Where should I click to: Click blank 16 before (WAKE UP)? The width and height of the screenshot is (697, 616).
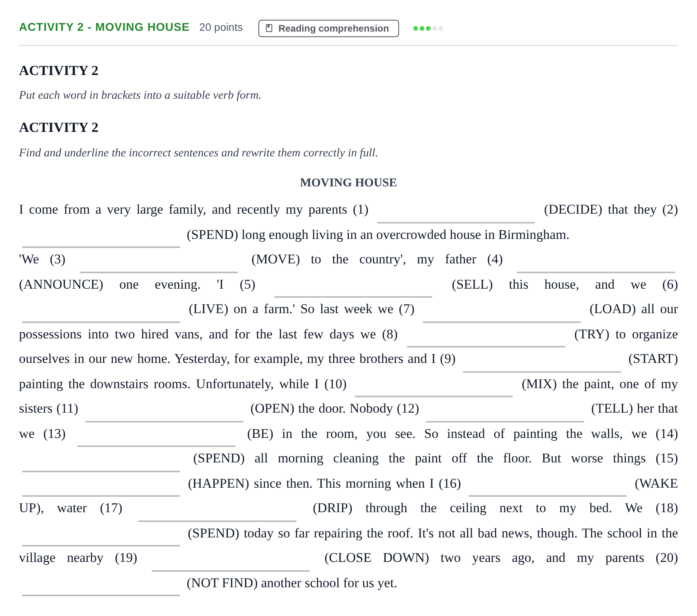[548, 486]
